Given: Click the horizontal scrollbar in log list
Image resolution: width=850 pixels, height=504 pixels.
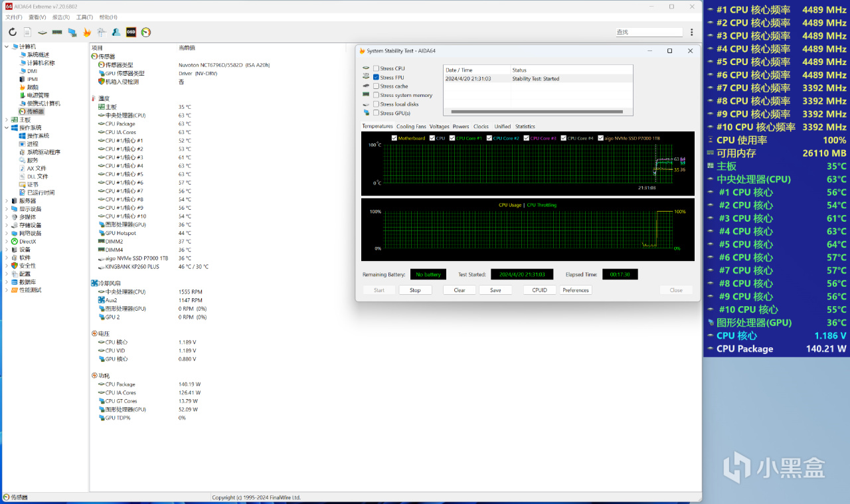Looking at the screenshot, I should tap(537, 112).
